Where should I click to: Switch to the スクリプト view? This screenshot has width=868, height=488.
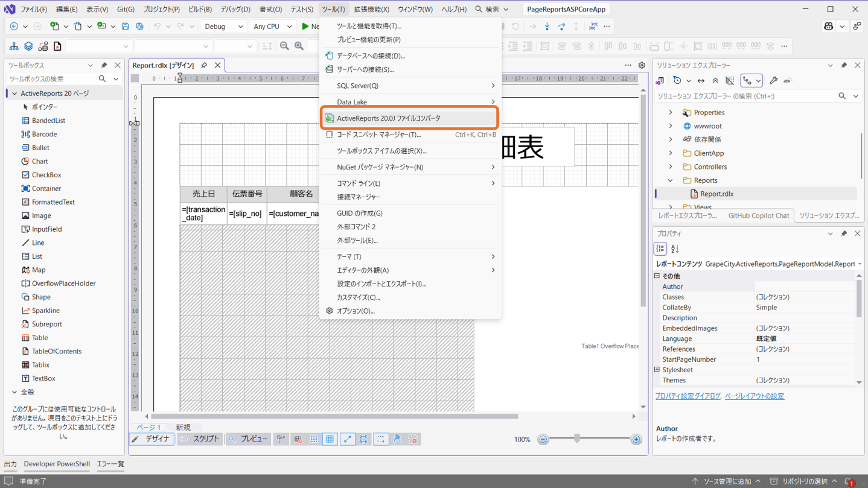point(199,439)
